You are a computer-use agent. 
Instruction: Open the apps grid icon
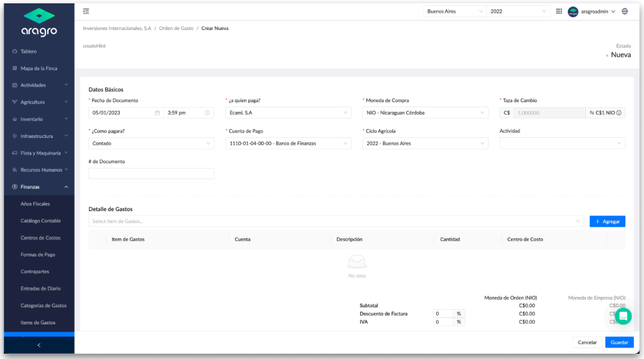point(559,11)
